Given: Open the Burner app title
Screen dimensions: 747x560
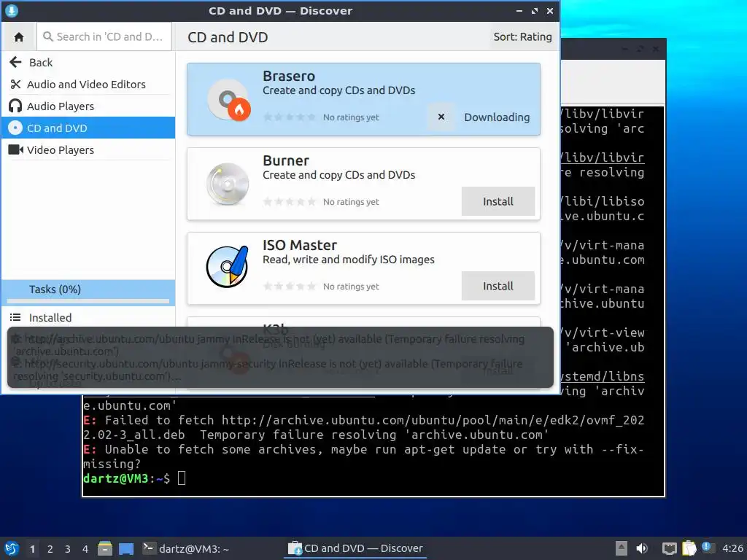Looking at the screenshot, I should click(x=286, y=160).
